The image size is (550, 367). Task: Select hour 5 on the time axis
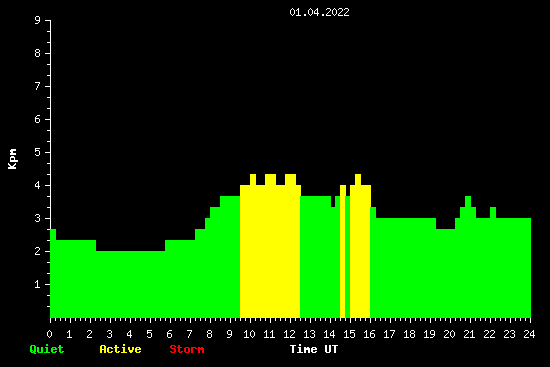pos(149,334)
